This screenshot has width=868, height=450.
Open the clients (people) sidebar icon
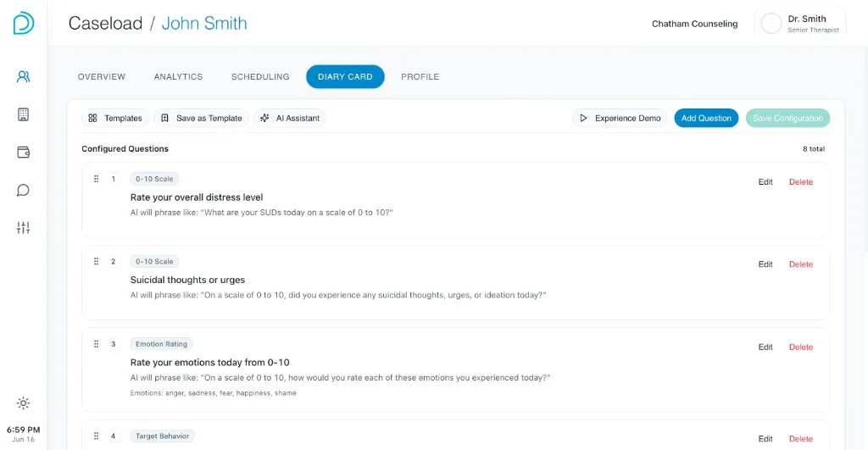point(23,76)
